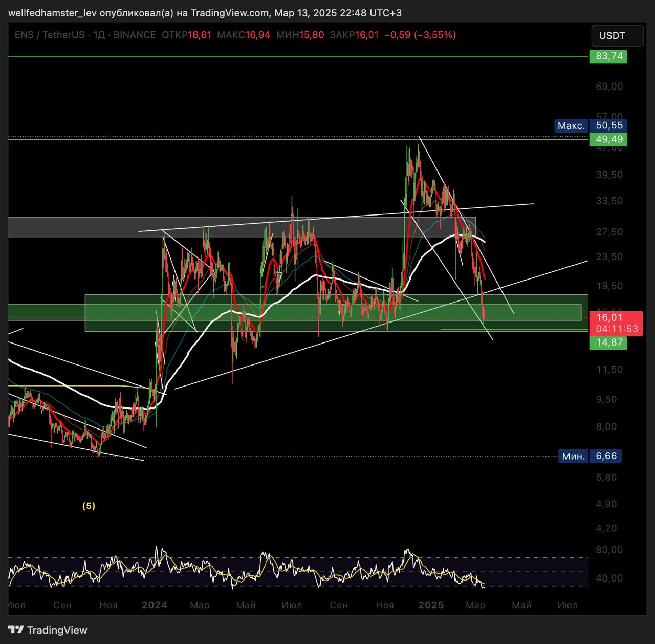This screenshot has width=655, height=644.
Task: Click the 8,00 price axis label
Action: coord(606,426)
